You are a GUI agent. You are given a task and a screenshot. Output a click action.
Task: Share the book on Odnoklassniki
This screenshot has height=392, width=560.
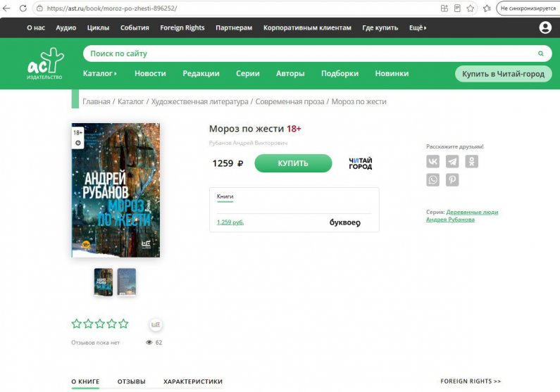pos(471,162)
